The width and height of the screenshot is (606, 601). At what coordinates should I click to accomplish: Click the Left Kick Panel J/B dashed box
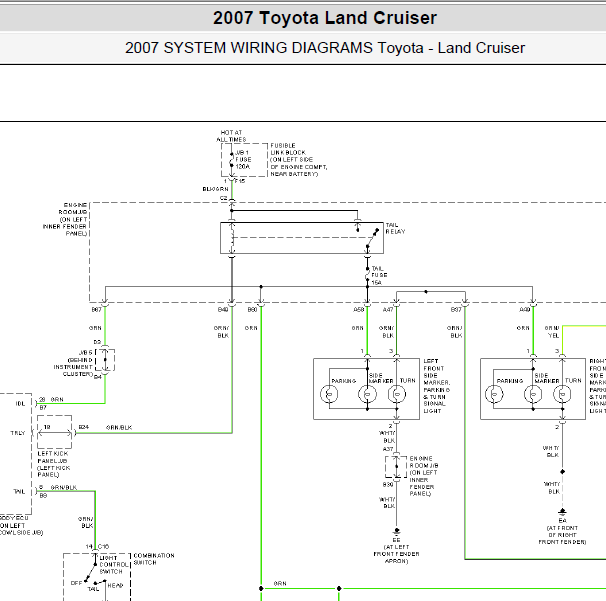(54, 432)
